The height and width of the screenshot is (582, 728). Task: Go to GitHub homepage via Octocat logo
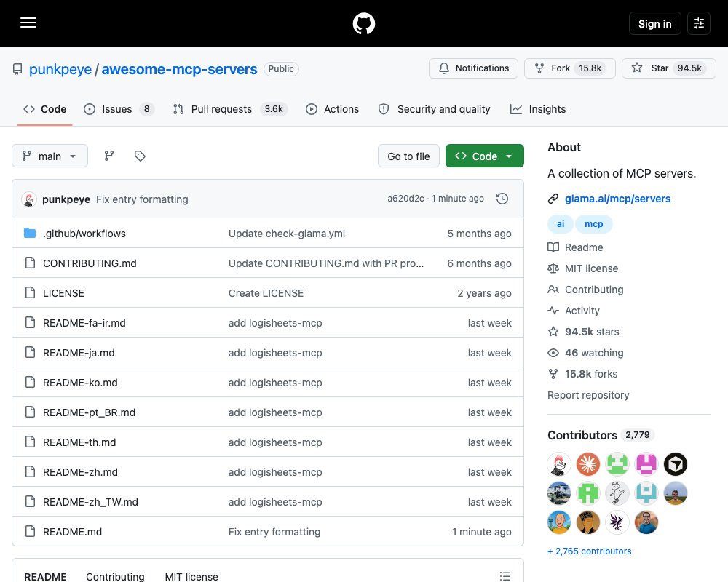point(363,23)
